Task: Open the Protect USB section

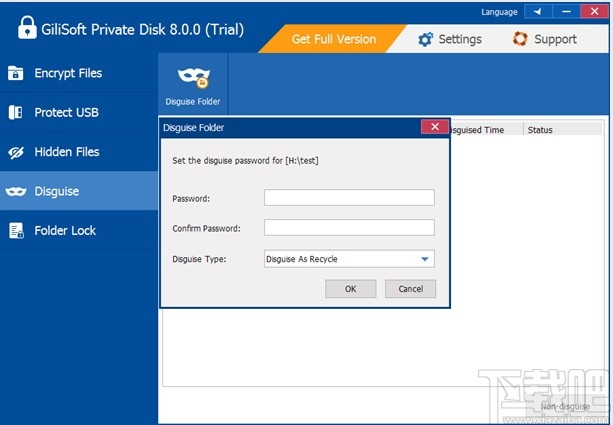Action: [x=79, y=113]
